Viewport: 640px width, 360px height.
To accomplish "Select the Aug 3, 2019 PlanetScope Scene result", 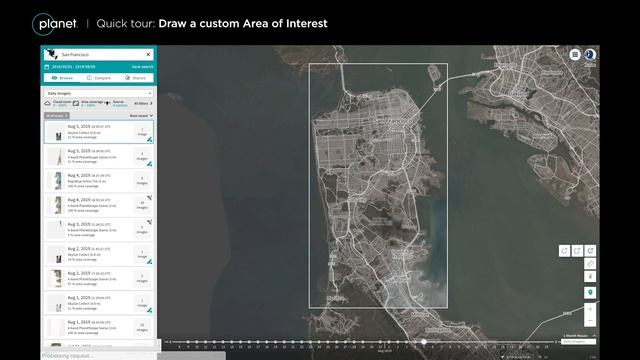I will point(99,230).
